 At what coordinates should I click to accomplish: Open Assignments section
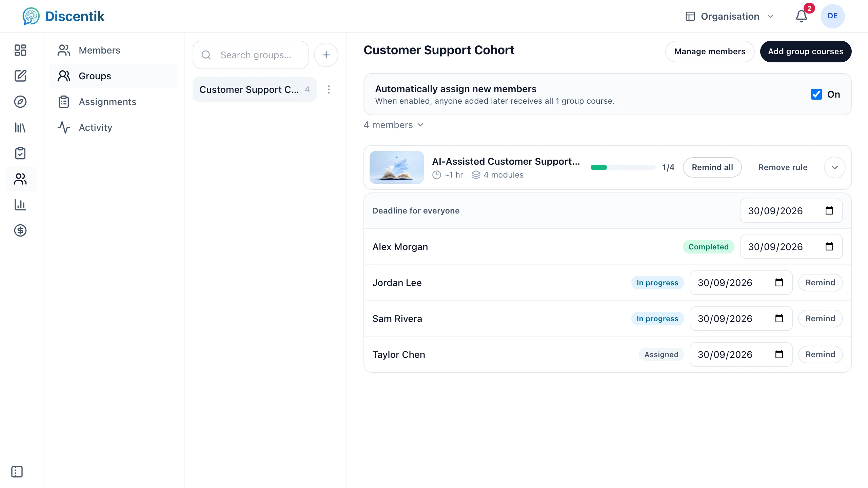[x=114, y=102]
